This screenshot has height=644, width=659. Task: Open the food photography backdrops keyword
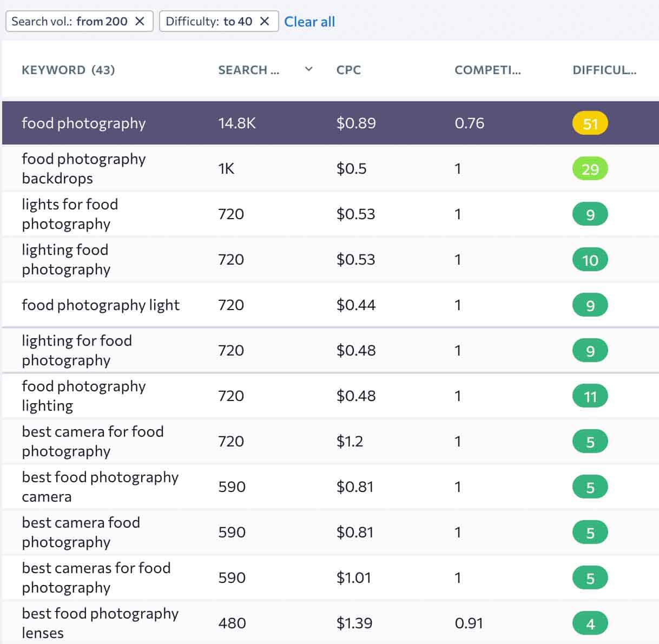84,168
